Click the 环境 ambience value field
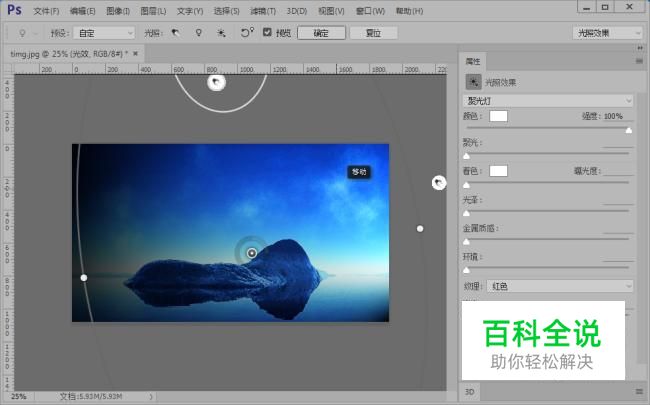Image resolution: width=650 pixels, height=405 pixels. (618, 257)
